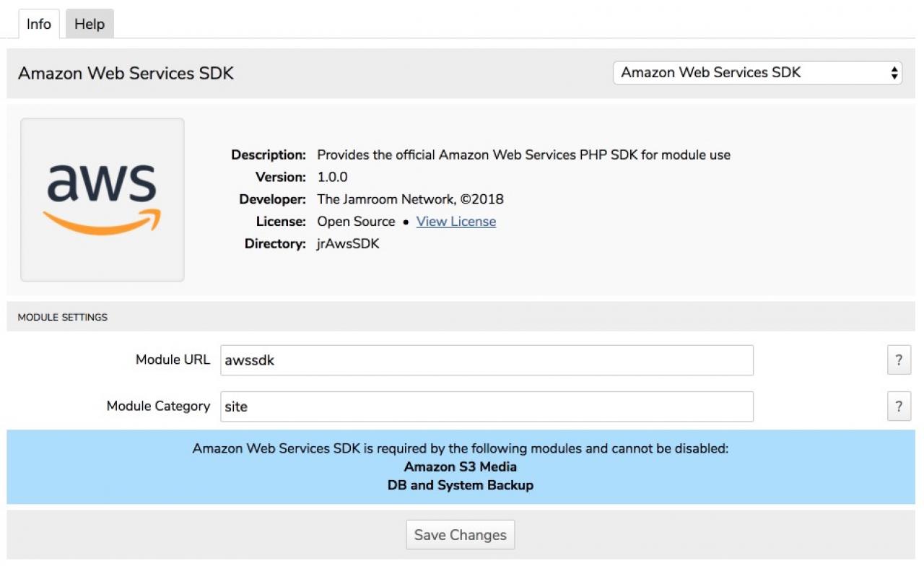Click the Module Settings section header
924x566 pixels.
[x=63, y=317]
